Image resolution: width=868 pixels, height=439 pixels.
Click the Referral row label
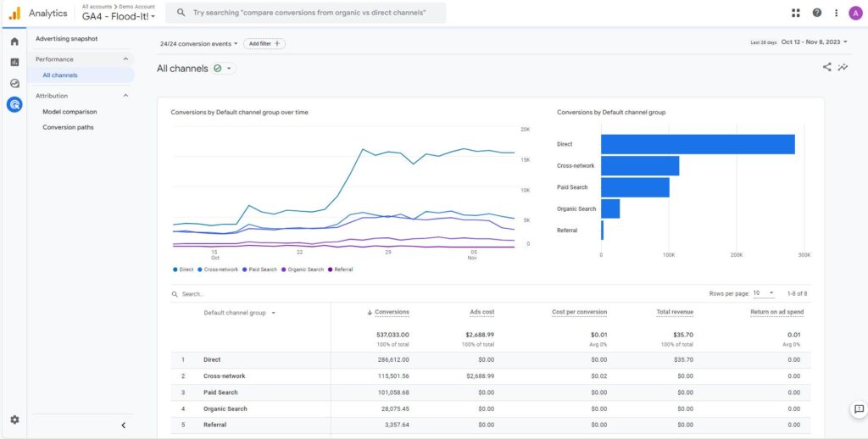(x=214, y=425)
